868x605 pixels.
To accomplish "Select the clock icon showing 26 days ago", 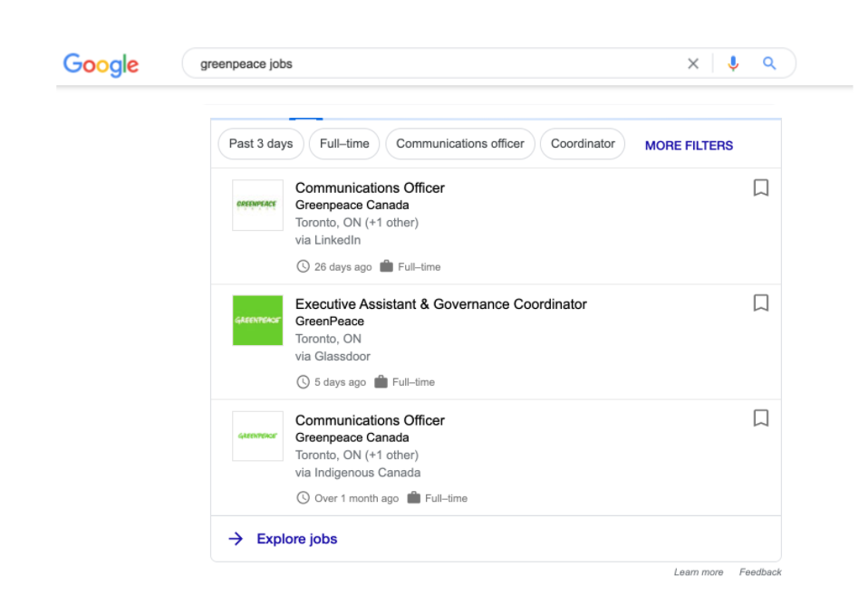I will (303, 266).
